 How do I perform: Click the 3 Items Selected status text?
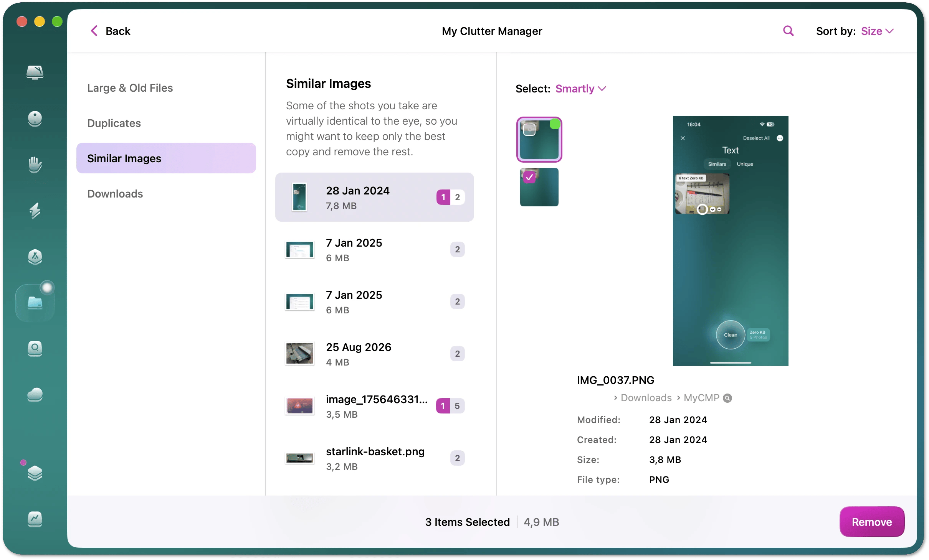coord(467,522)
